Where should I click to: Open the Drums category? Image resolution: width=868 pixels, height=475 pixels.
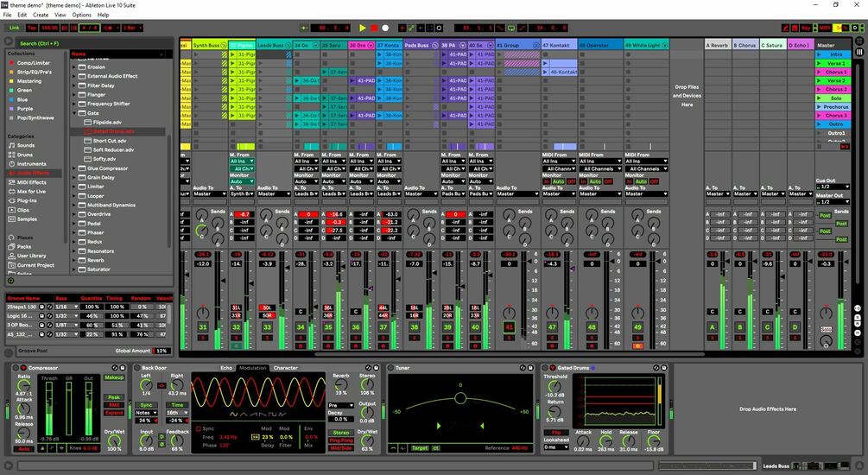point(24,155)
